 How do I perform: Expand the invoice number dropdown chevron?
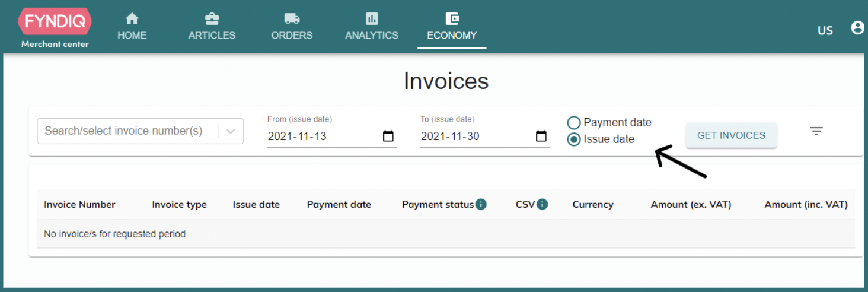click(x=231, y=131)
